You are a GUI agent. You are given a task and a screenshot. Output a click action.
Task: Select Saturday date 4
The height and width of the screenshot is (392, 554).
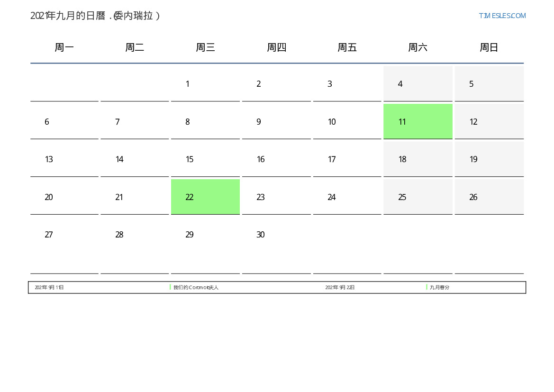418,84
